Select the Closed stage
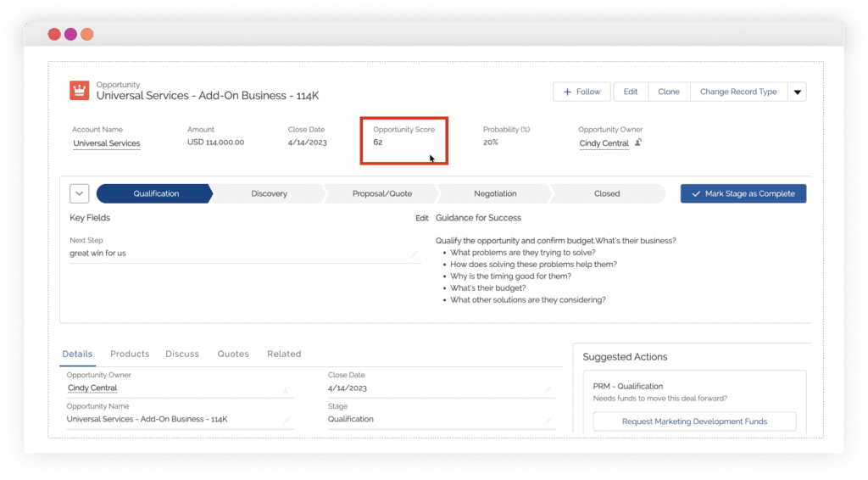Image resolution: width=868 pixels, height=480 pixels. click(607, 193)
